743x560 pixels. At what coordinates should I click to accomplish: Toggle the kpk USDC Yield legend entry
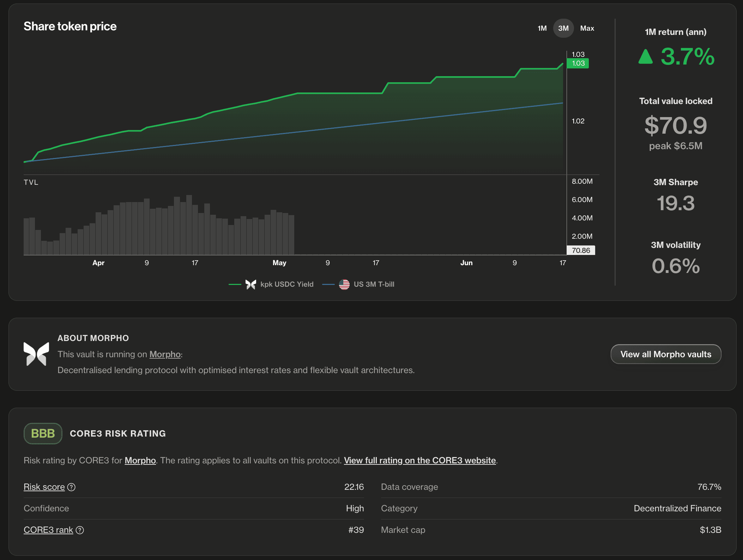(x=271, y=284)
